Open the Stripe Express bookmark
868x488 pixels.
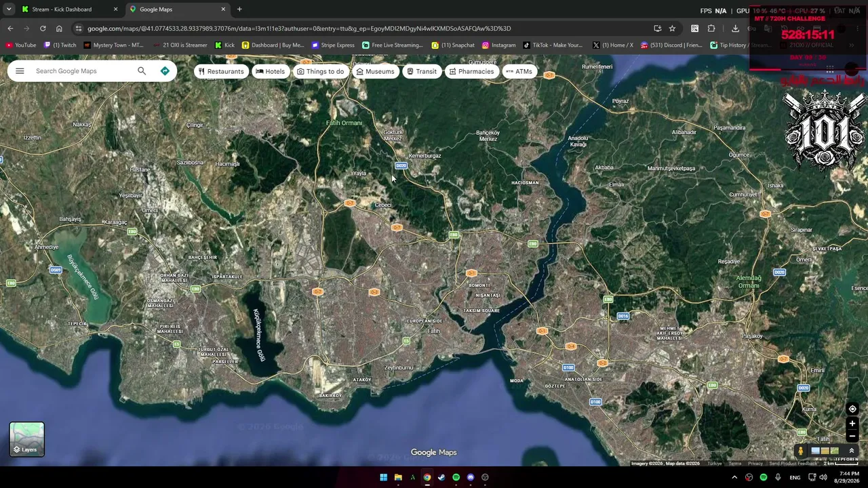tap(333, 45)
